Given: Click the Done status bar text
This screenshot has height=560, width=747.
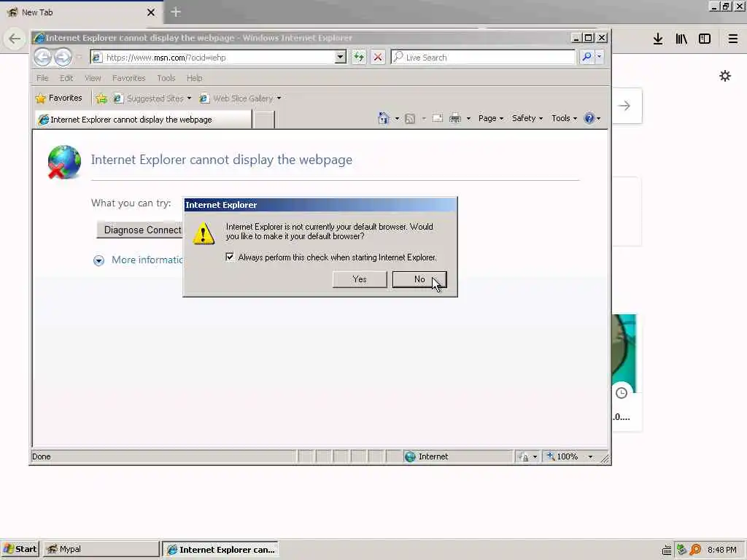Looking at the screenshot, I should click(42, 456).
